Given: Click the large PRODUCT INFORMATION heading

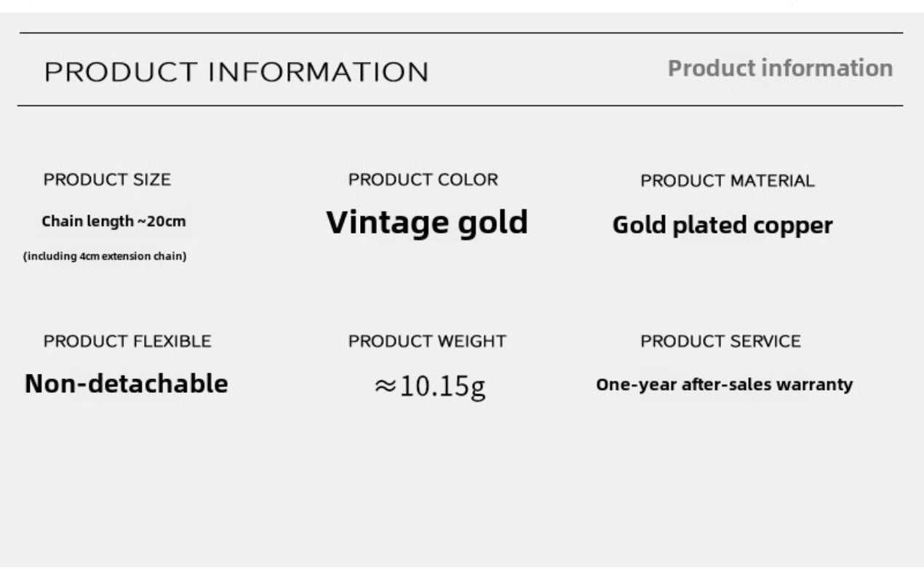Looking at the screenshot, I should (x=236, y=72).
